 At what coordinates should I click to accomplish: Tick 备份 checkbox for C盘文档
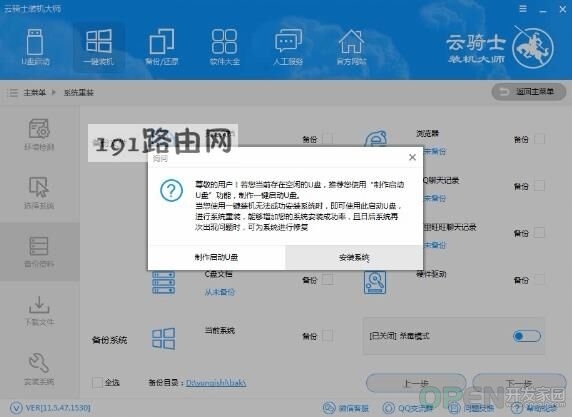tap(328, 279)
